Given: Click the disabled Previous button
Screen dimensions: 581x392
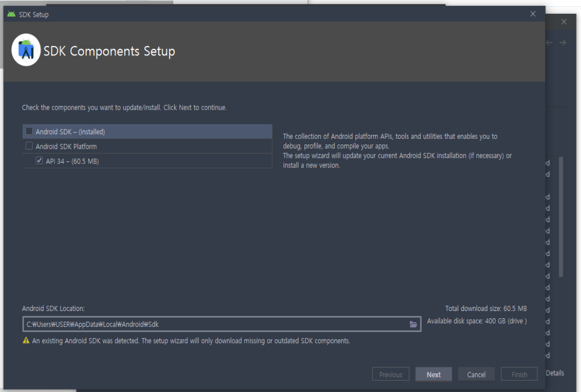Looking at the screenshot, I should coord(390,374).
